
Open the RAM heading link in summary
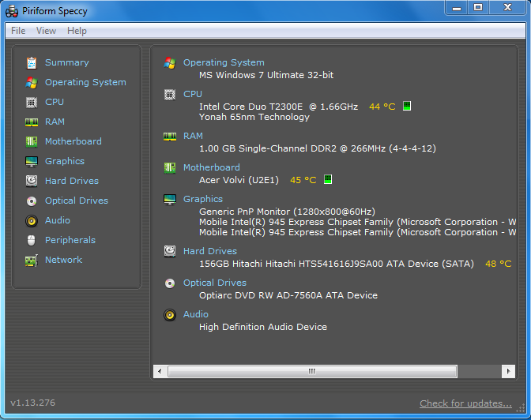(193, 136)
